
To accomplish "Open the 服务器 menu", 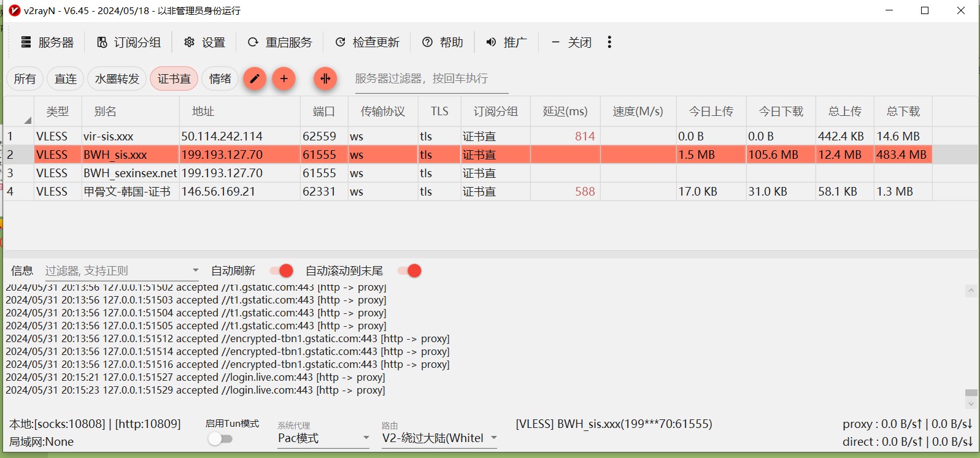I will click(47, 42).
